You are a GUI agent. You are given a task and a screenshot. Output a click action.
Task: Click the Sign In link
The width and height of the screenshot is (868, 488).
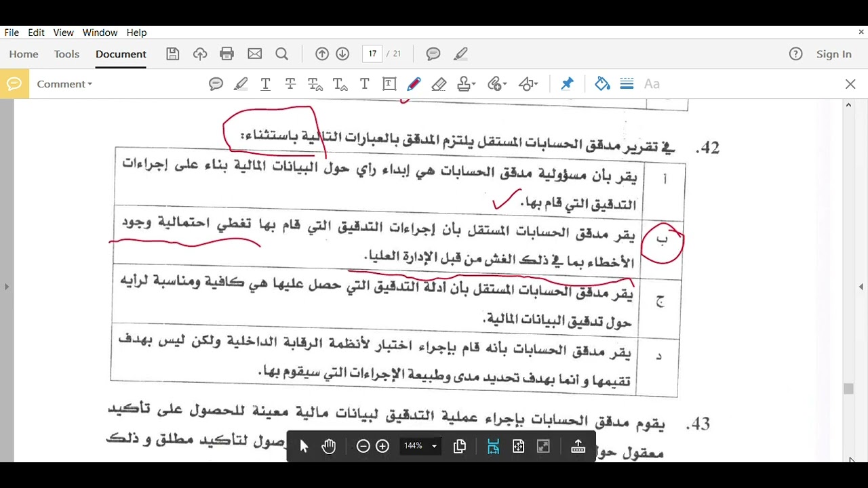[833, 54]
